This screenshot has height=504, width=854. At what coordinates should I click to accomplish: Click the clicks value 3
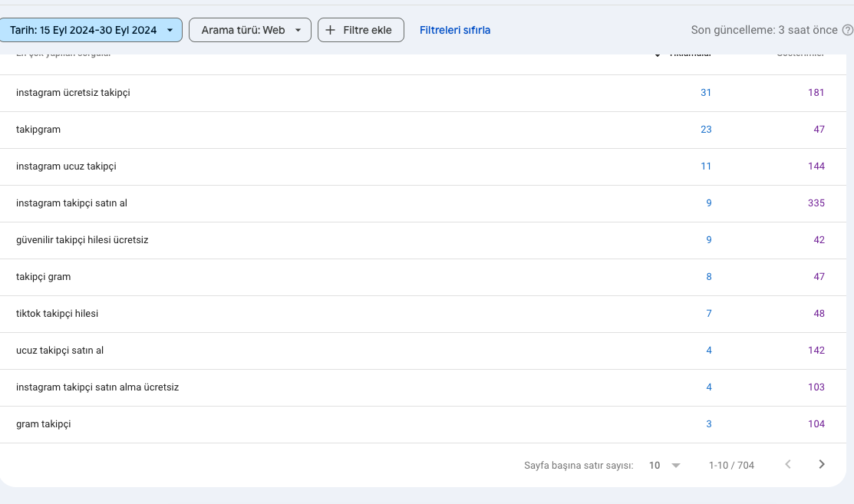click(708, 424)
